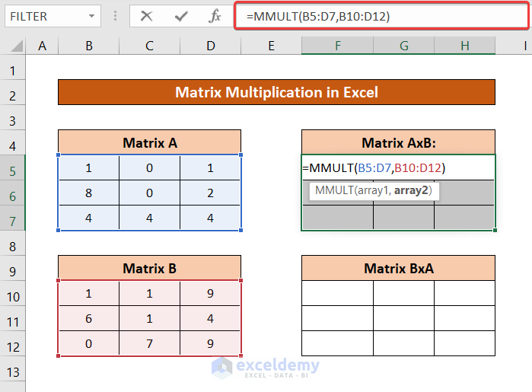Viewport: 532px width, 392px height.
Task: Select column G header
Action: 403,46
